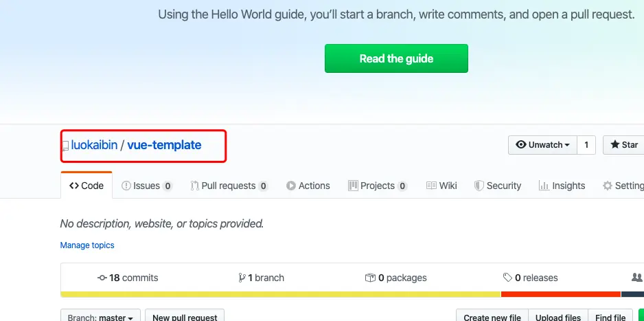
Task: Open the Wiki tab
Action: click(441, 186)
